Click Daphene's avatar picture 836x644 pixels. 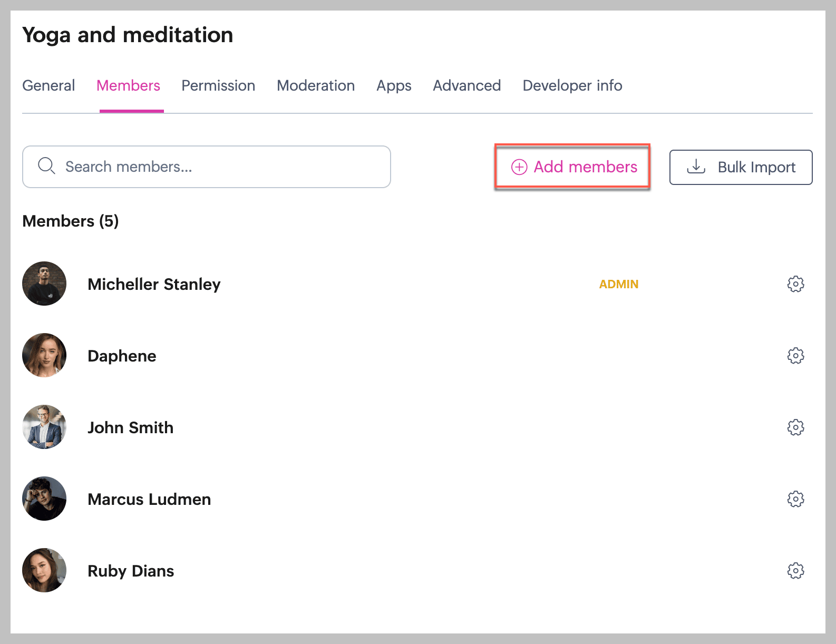(x=44, y=355)
